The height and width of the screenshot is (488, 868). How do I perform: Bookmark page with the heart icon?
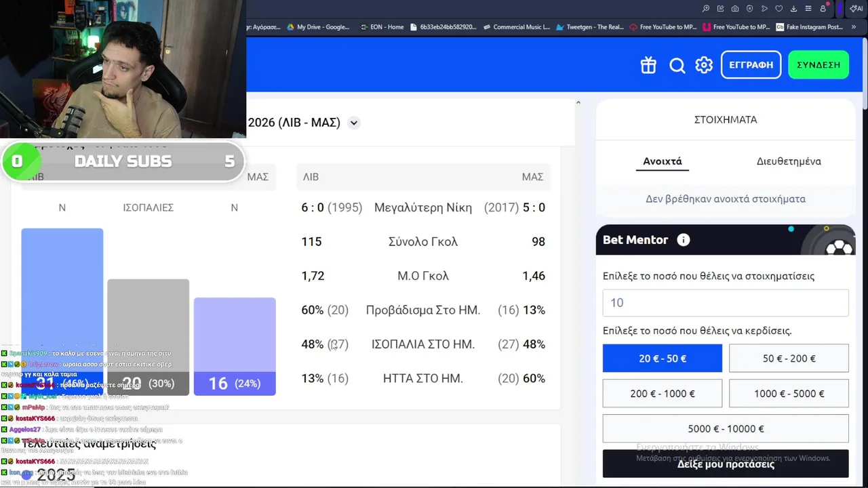tap(778, 9)
